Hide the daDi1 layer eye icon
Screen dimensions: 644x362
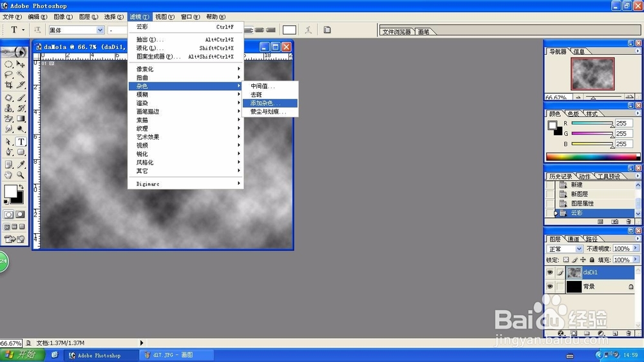(550, 272)
